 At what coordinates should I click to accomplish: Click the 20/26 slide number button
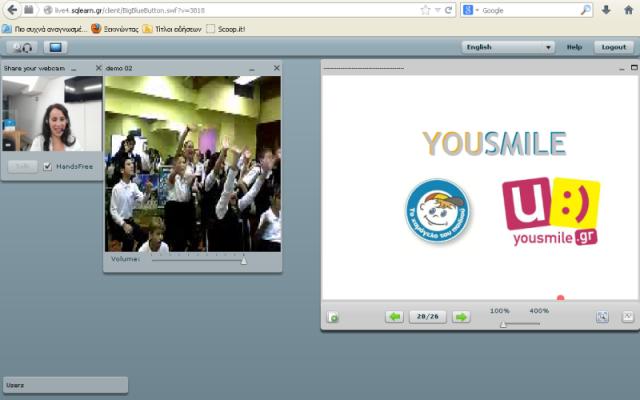428,317
